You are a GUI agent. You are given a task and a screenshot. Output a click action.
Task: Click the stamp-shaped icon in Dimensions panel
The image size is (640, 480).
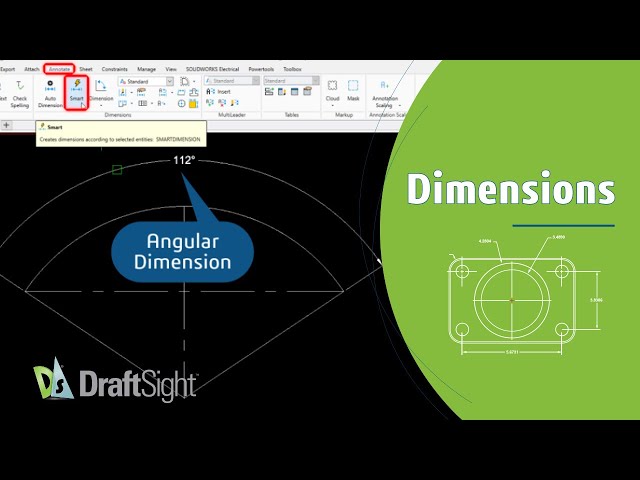coord(193,92)
